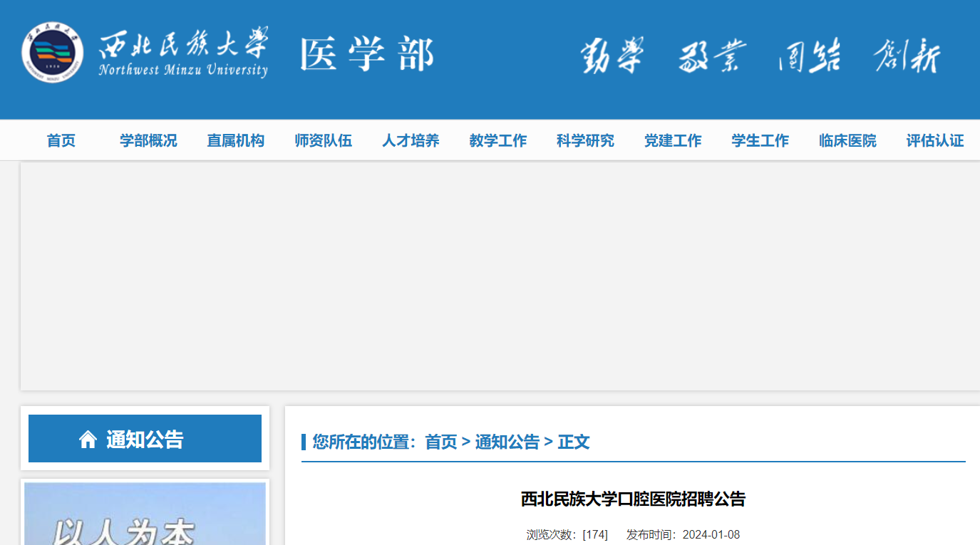Screen dimensions: 980x545
Task: Click the blue 通知公告 sidebar heading
Action: [145, 439]
